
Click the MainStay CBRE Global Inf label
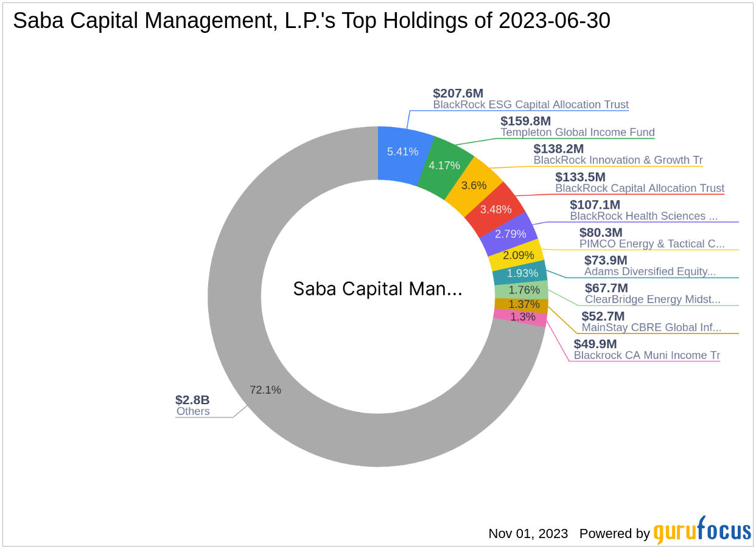(651, 327)
